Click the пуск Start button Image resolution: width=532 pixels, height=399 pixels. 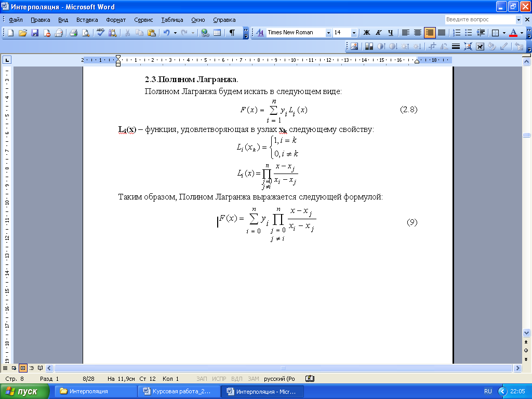25,392
